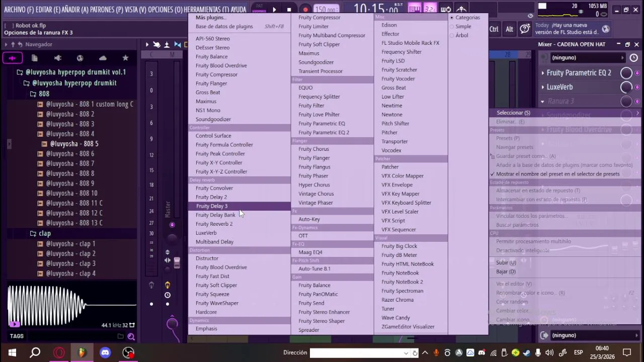Choose Bajar (D) from context menu
644x362 pixels.
[x=506, y=272]
